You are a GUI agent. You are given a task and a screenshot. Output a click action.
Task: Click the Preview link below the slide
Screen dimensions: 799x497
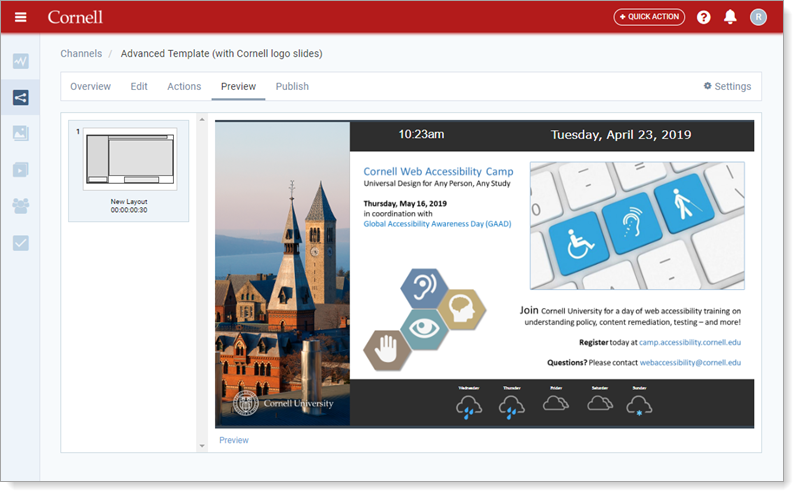(x=234, y=440)
